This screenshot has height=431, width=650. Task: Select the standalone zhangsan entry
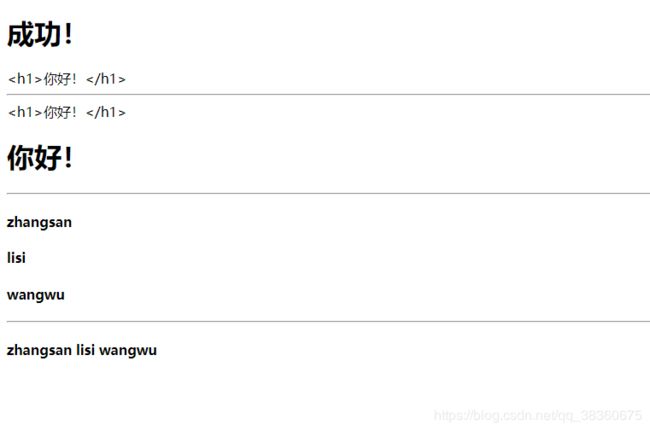pyautogui.click(x=39, y=223)
